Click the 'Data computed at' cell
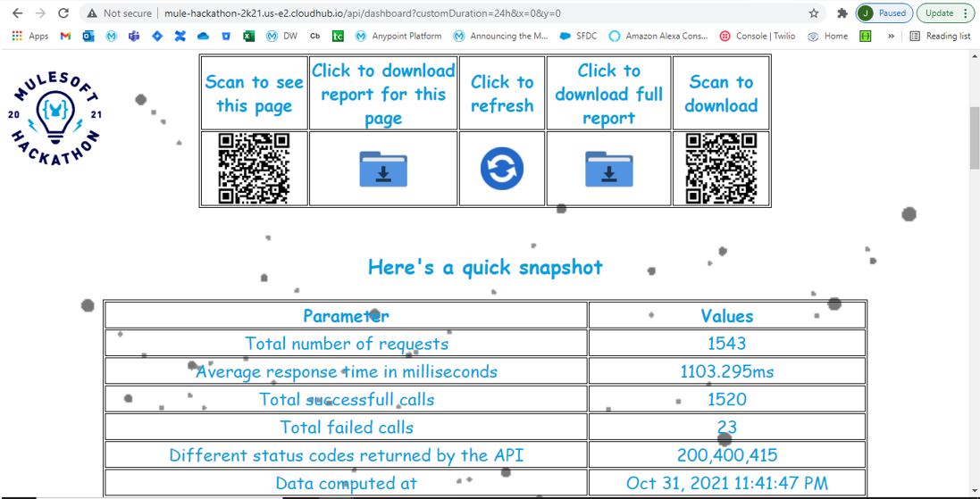Viewport: 980px width, 499px height. [347, 483]
